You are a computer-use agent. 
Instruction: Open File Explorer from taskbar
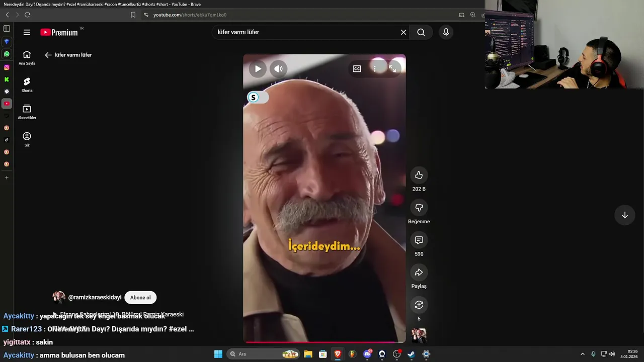[308, 354]
